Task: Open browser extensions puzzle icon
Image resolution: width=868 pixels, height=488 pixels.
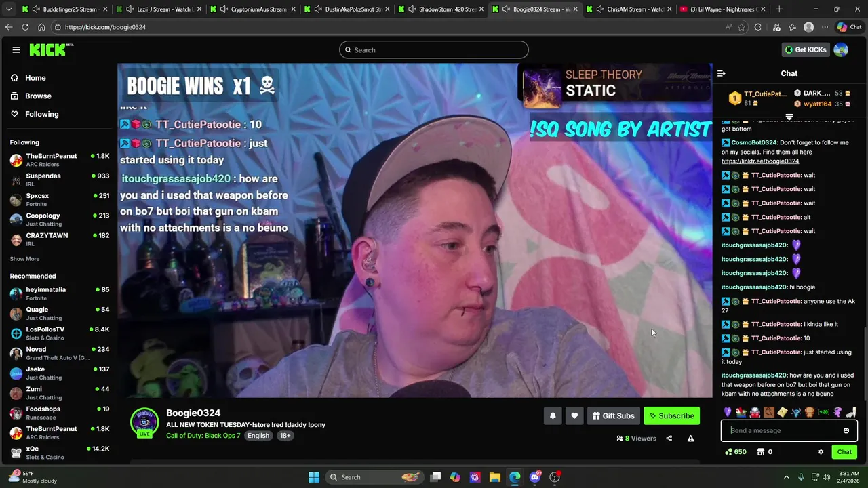Action: tap(758, 27)
